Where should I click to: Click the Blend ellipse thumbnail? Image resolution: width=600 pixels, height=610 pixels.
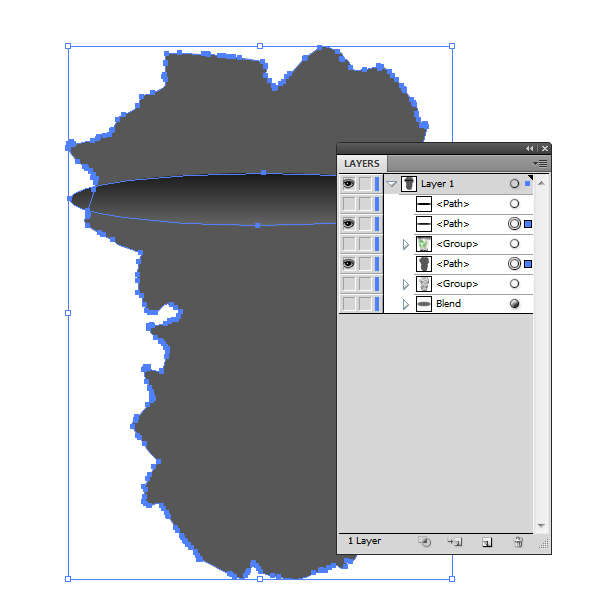point(424,304)
